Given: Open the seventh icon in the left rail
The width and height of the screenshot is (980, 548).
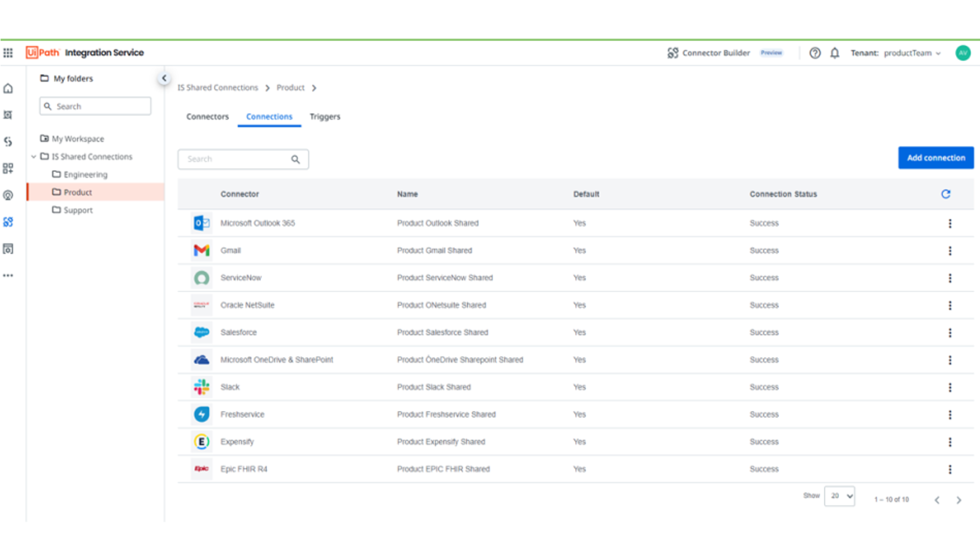Looking at the screenshot, I should (x=8, y=249).
